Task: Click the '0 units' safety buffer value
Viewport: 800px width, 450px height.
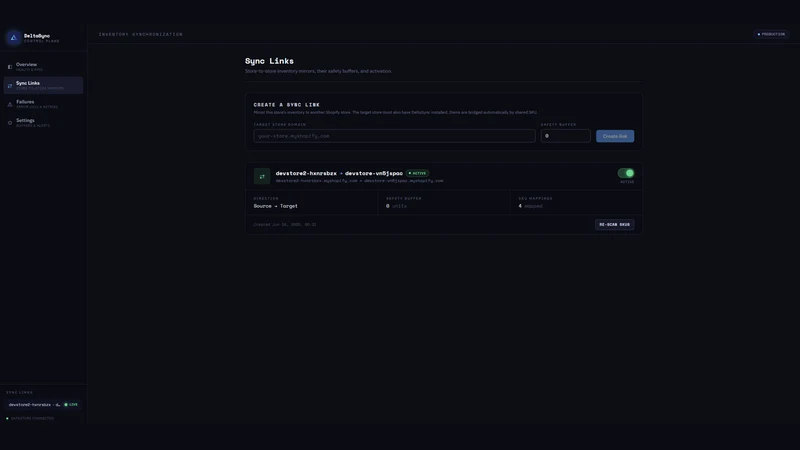Action: pos(396,206)
